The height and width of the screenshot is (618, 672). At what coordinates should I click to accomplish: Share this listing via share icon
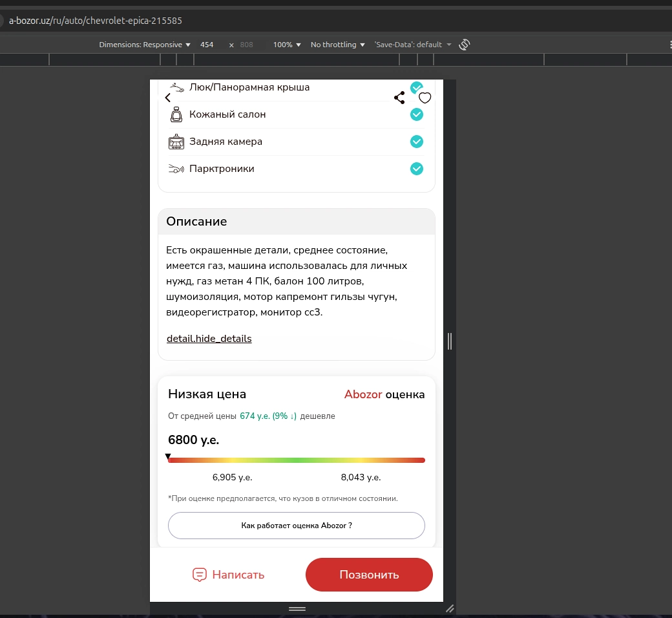(x=399, y=98)
